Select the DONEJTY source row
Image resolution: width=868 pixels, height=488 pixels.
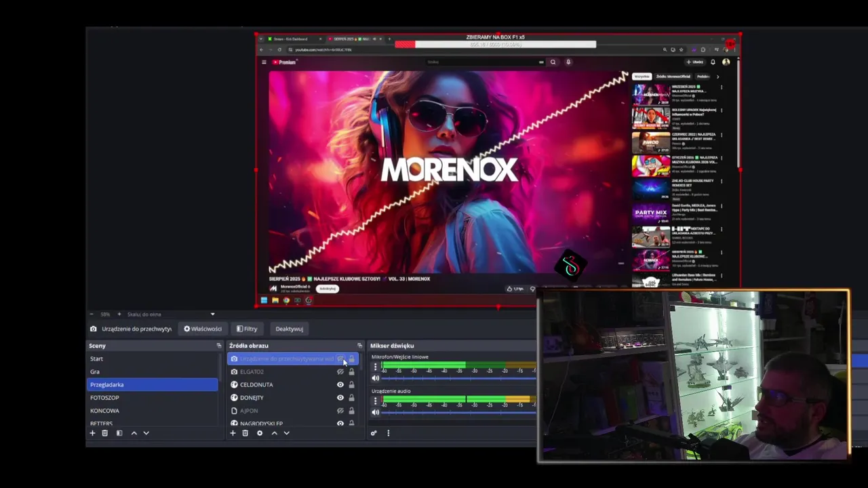[292, 397]
